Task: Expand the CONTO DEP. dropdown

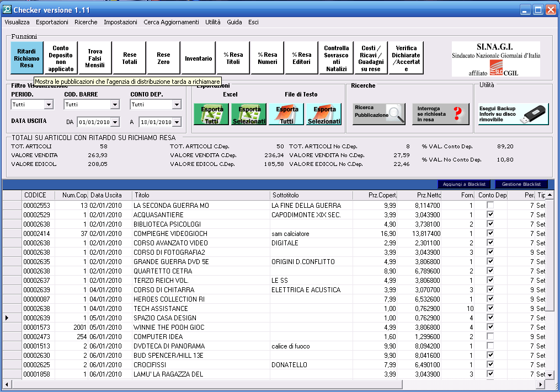Action: tap(177, 105)
